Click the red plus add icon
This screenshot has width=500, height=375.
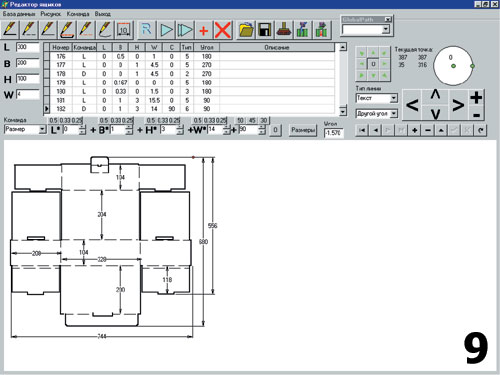203,30
